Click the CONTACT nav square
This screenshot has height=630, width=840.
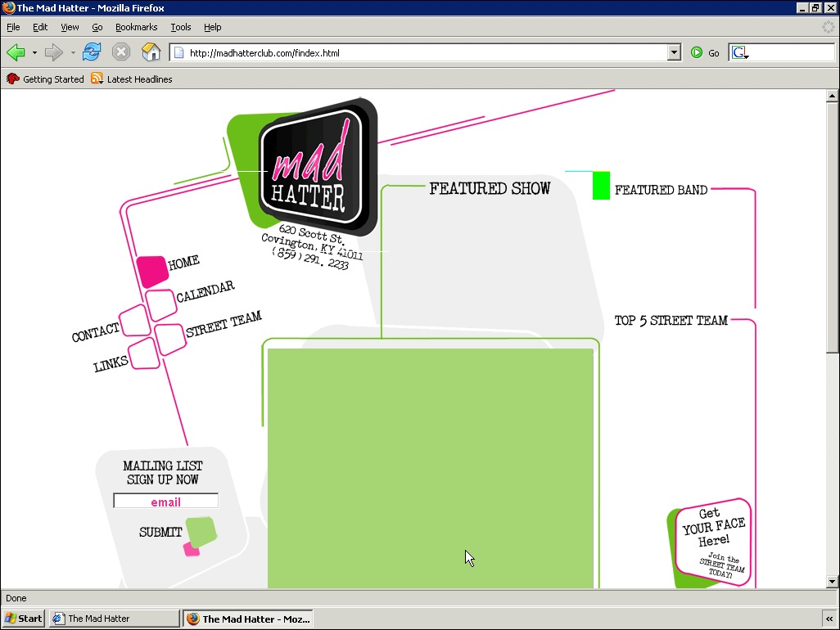[135, 321]
